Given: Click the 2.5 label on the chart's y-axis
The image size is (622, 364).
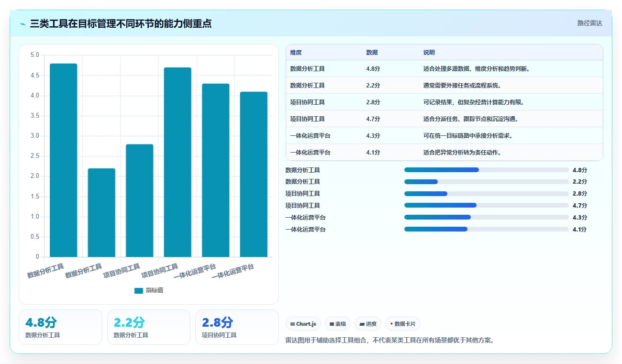Looking at the screenshot, I should 35,156.
